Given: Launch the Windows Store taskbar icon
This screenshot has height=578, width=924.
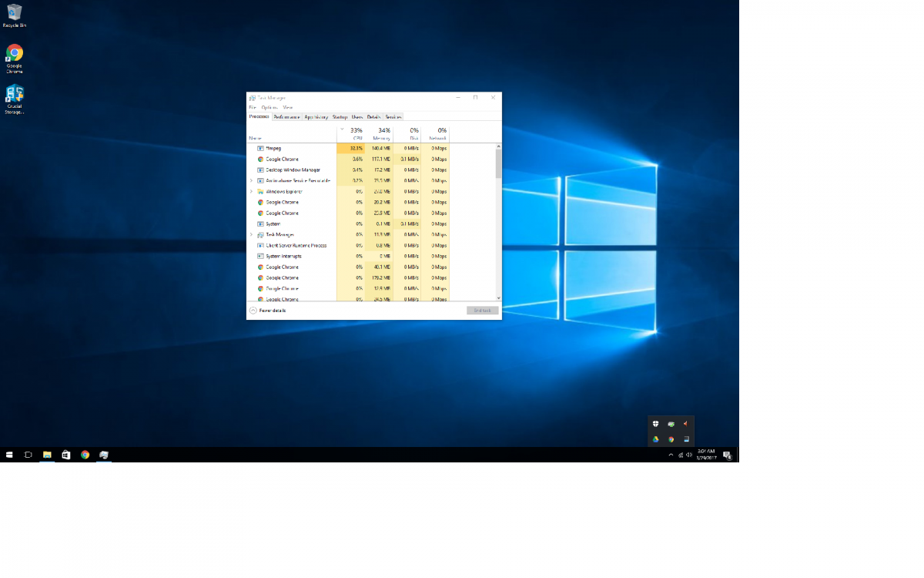Looking at the screenshot, I should (66, 455).
